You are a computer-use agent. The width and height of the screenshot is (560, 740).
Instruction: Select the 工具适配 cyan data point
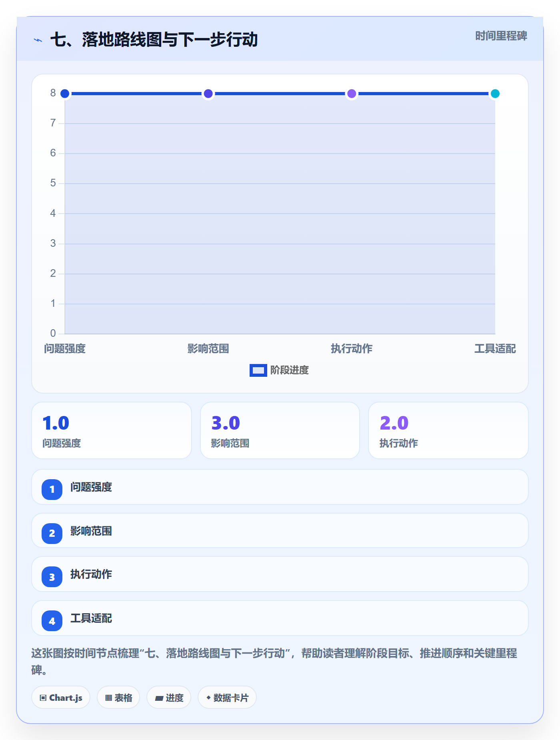[x=495, y=94]
